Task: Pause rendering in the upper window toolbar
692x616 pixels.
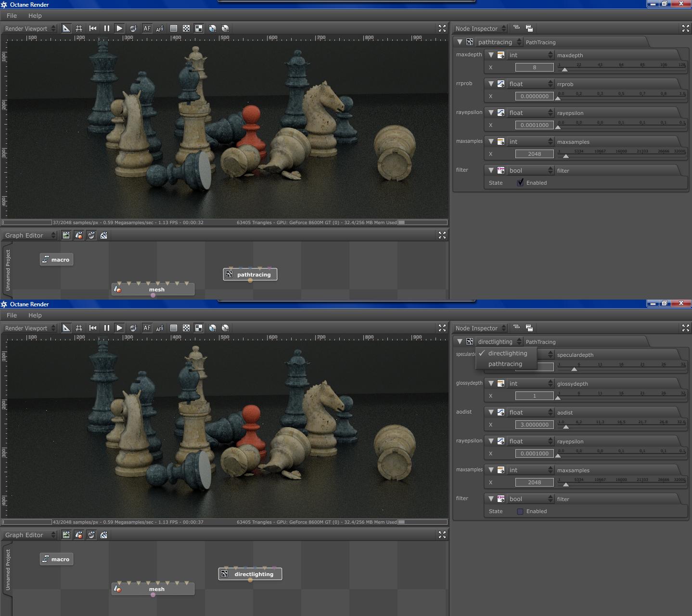Action: point(106,28)
